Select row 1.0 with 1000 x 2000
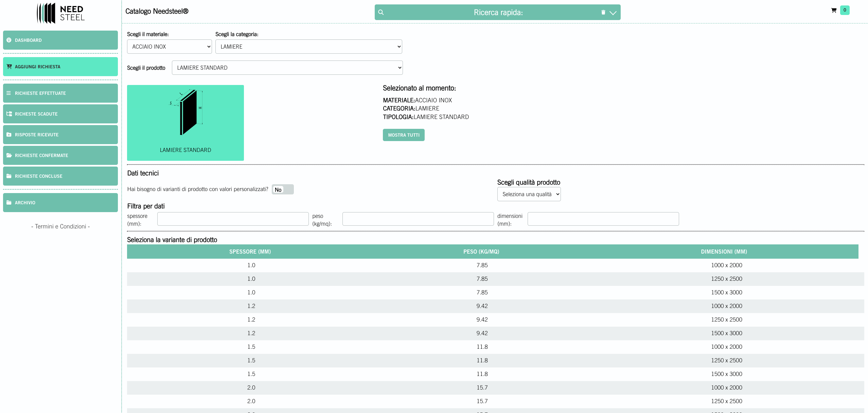 point(496,265)
